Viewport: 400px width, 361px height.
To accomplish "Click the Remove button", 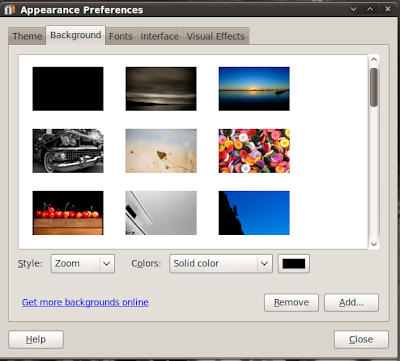I will [x=291, y=302].
